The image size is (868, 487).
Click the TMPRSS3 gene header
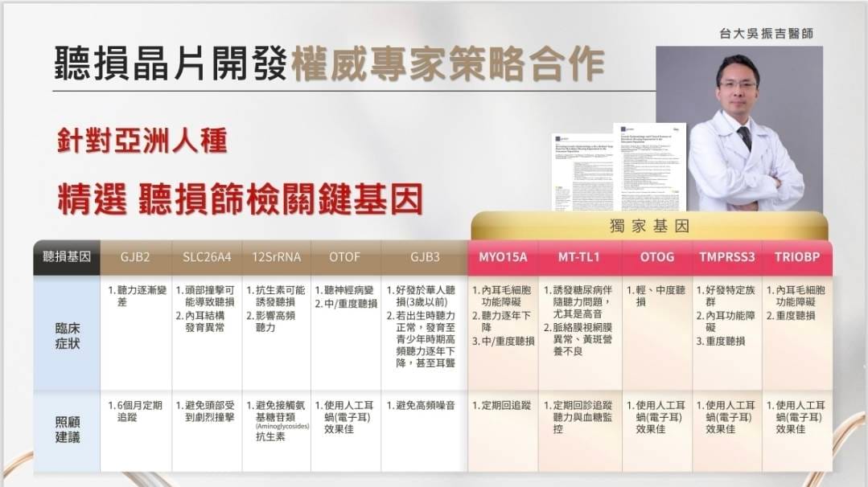pos(726,258)
